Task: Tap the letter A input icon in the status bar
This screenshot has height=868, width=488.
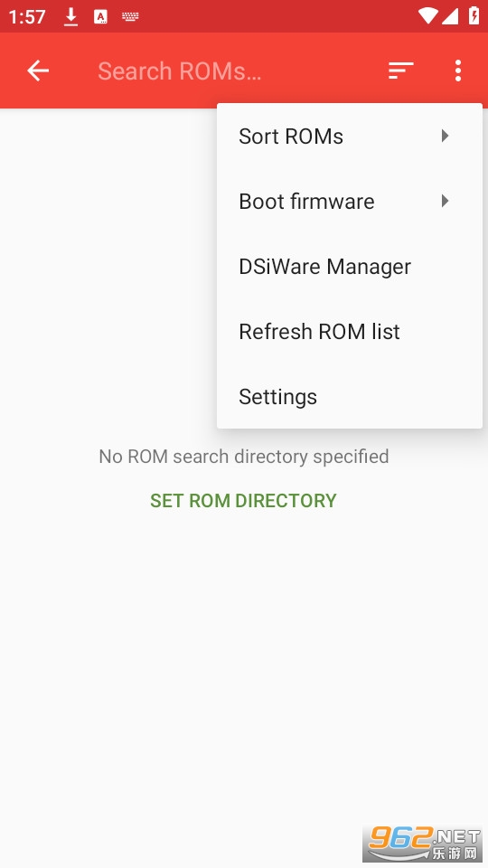Action: click(100, 17)
